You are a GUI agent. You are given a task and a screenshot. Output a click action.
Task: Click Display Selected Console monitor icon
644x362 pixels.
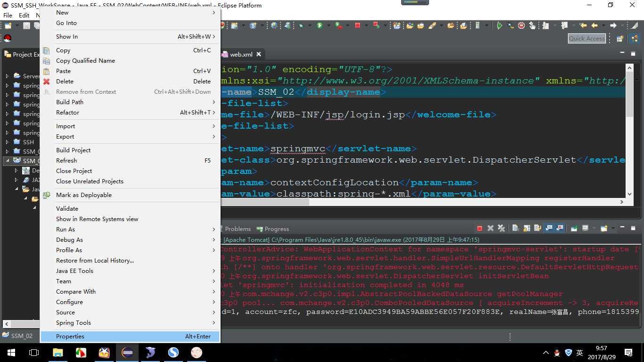pyautogui.click(x=586, y=229)
